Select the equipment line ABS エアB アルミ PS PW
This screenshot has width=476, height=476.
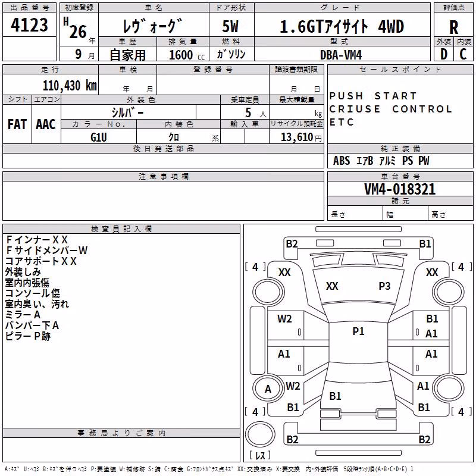[381, 161]
